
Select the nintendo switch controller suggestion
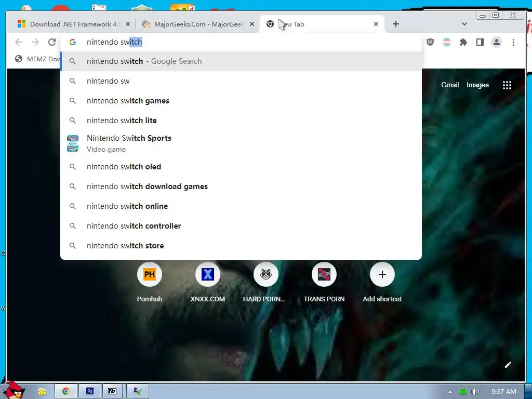pyautogui.click(x=241, y=226)
